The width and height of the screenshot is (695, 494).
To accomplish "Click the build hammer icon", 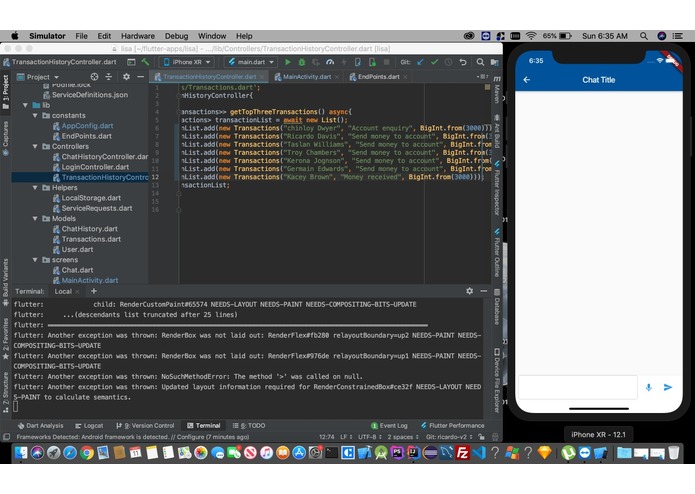I will [145, 62].
